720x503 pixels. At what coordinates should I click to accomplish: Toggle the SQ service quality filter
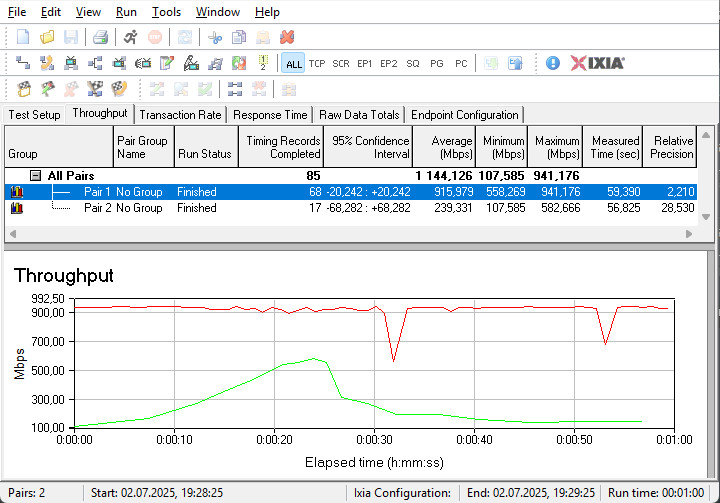click(x=413, y=63)
